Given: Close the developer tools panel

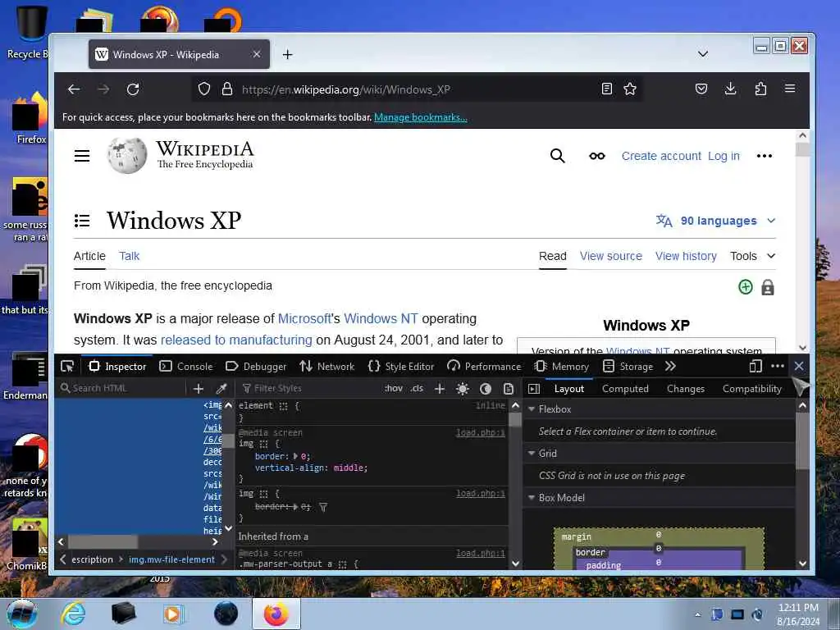Looking at the screenshot, I should (x=799, y=366).
